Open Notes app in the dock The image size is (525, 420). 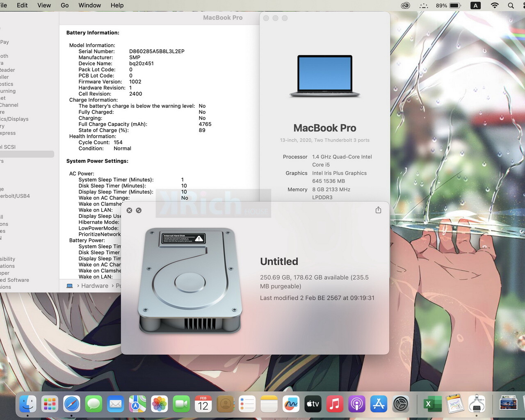(269, 404)
